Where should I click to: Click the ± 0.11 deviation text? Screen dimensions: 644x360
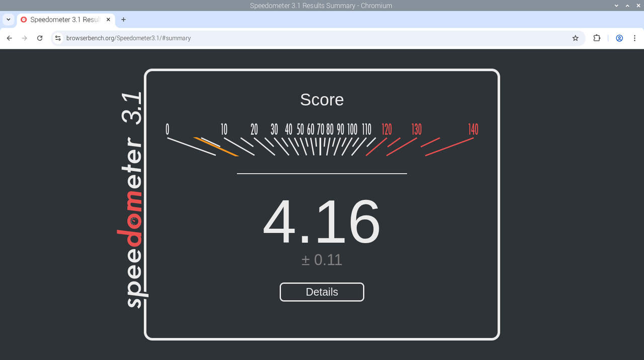pyautogui.click(x=321, y=260)
